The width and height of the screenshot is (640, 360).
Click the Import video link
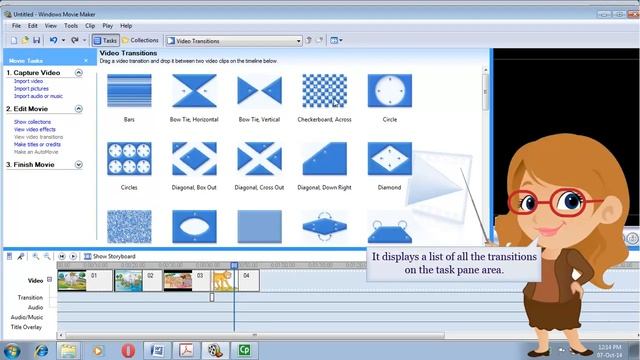(x=28, y=81)
